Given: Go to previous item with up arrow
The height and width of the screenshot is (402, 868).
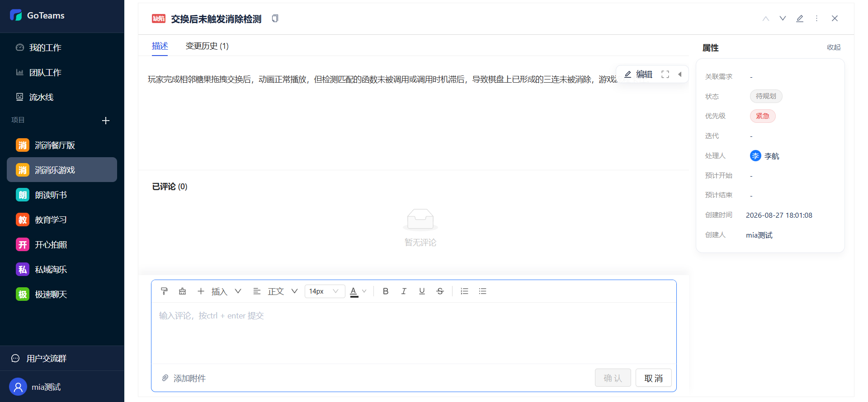Looking at the screenshot, I should coord(766,19).
